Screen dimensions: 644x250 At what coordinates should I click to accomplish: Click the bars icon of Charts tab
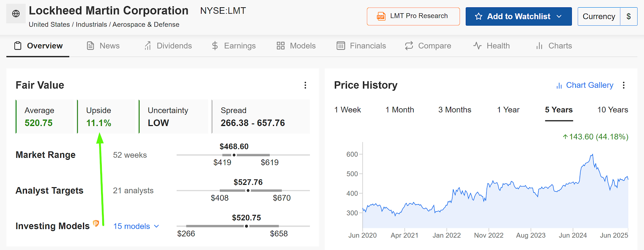click(x=539, y=46)
